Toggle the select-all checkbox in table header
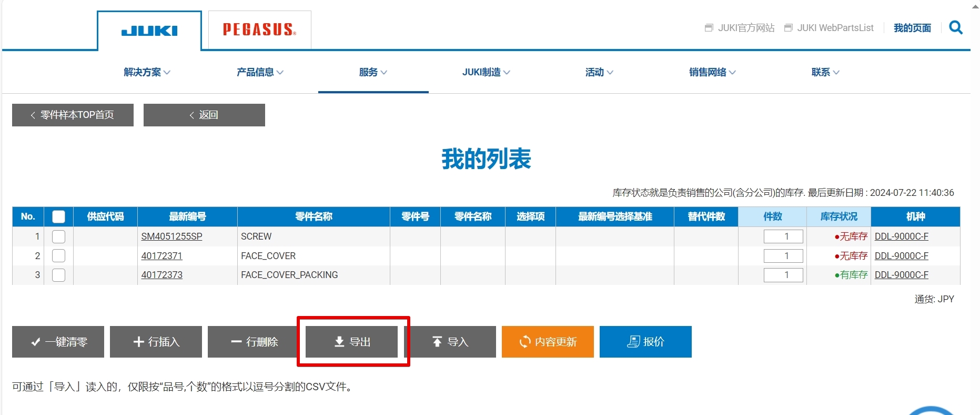Screen dimensions: 980x415 [58, 216]
